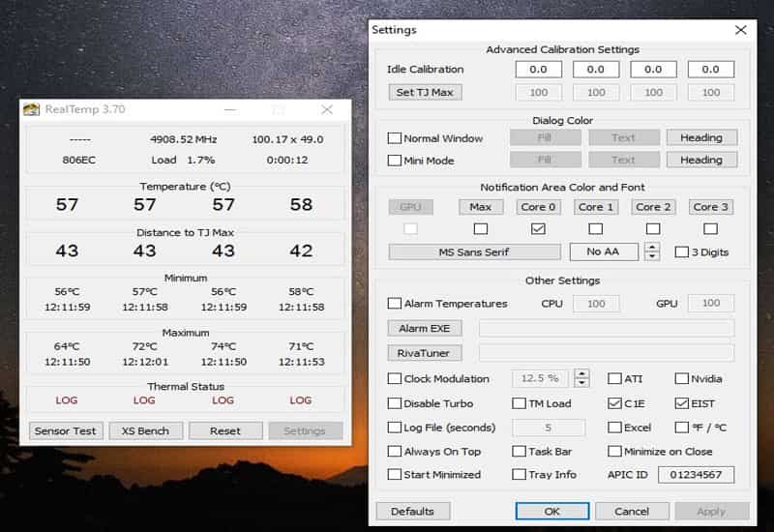This screenshot has width=774, height=532.
Task: Reset the RealTemp min/max readings
Action: click(x=225, y=430)
